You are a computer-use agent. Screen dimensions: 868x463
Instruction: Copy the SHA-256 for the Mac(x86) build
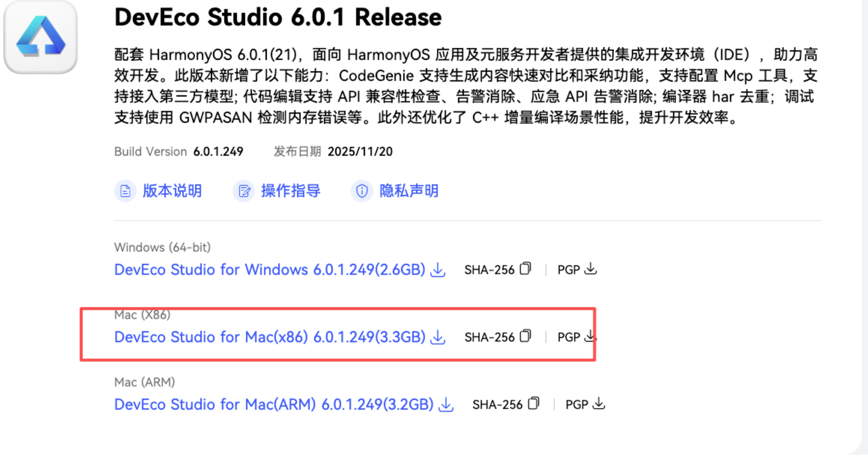pyautogui.click(x=525, y=336)
